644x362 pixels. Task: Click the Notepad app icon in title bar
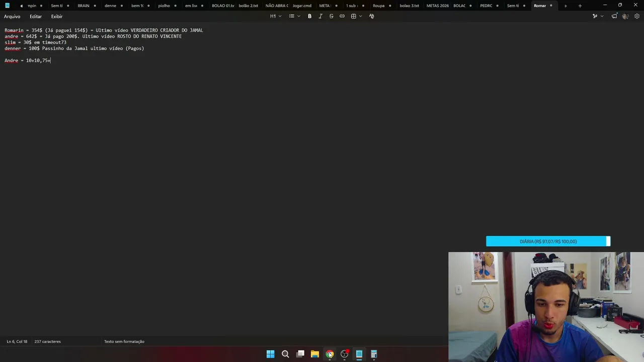(x=7, y=6)
